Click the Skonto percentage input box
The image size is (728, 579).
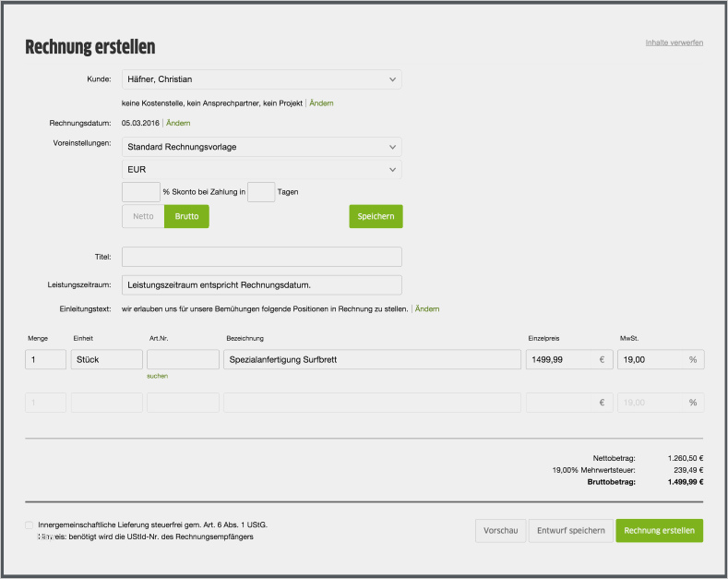click(x=140, y=192)
